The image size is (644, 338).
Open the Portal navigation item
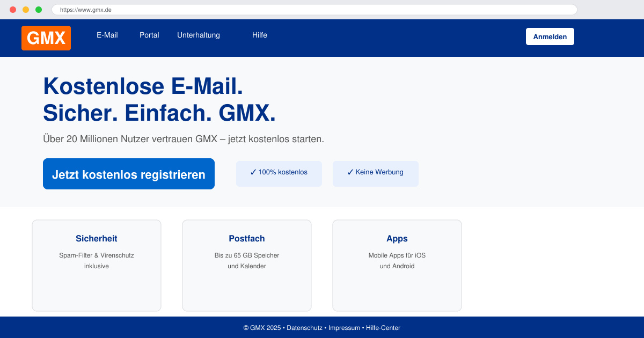pyautogui.click(x=149, y=35)
